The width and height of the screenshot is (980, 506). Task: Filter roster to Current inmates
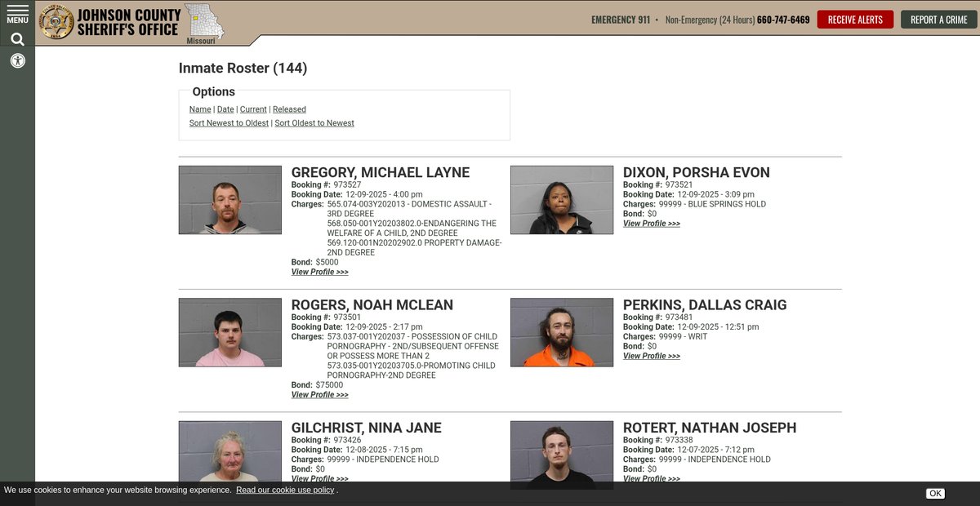(253, 109)
